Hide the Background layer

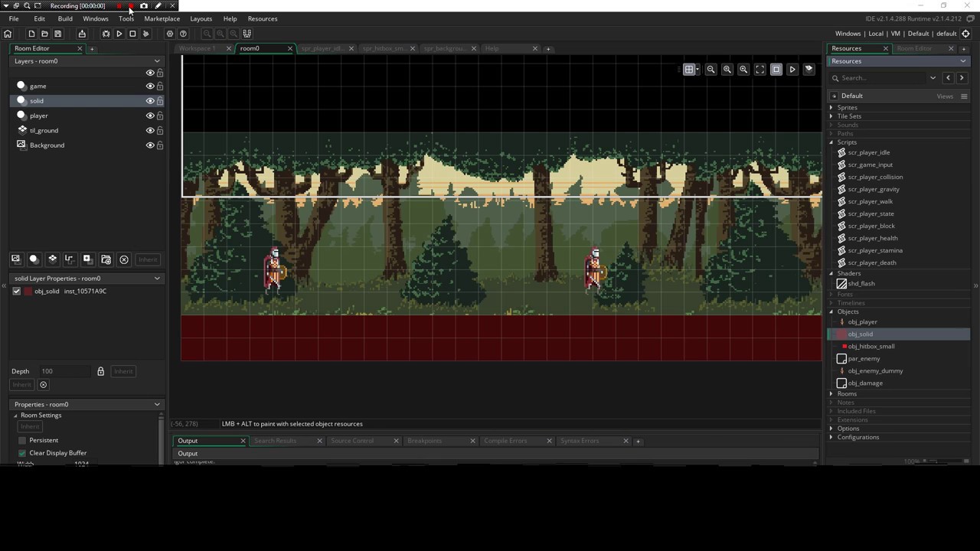click(x=150, y=145)
